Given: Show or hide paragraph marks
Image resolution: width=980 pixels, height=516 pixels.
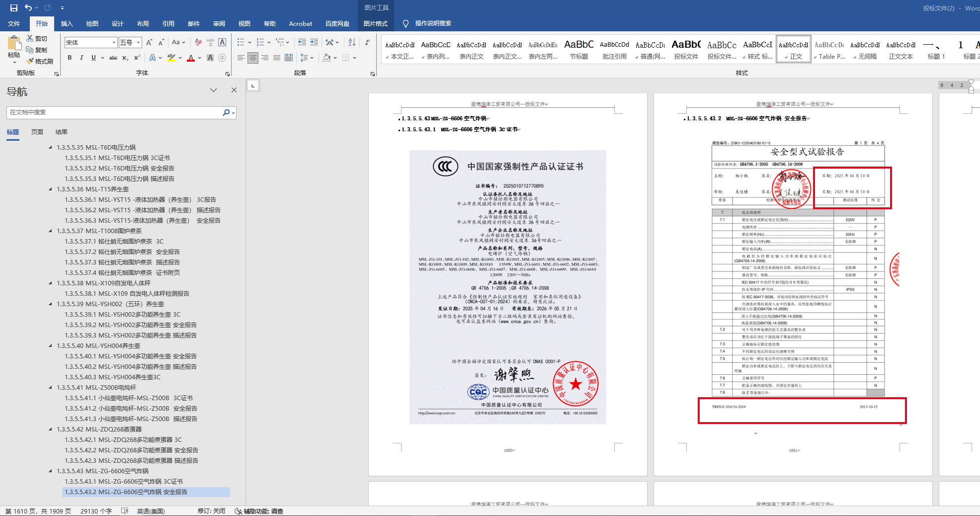Looking at the screenshot, I should (367, 42).
